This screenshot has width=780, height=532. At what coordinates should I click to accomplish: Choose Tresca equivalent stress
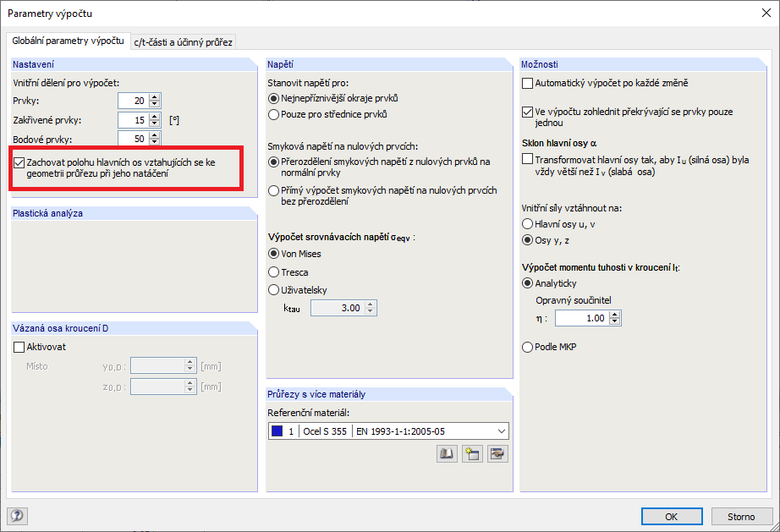(273, 272)
